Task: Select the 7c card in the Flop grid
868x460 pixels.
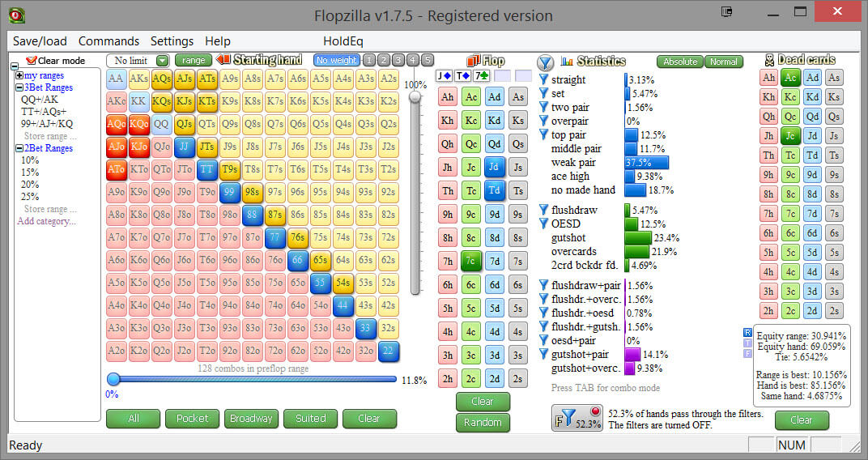Action: (470, 261)
